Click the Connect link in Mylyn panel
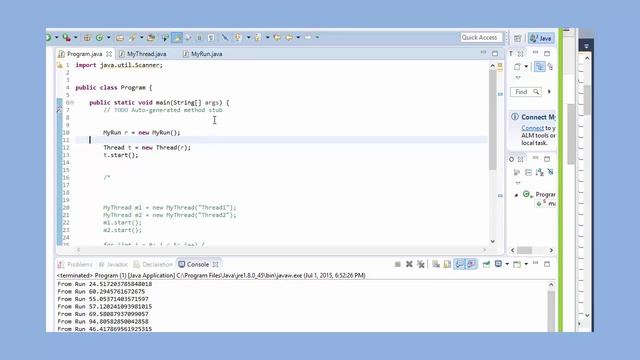Screen dimensions: 640x360 532,128
